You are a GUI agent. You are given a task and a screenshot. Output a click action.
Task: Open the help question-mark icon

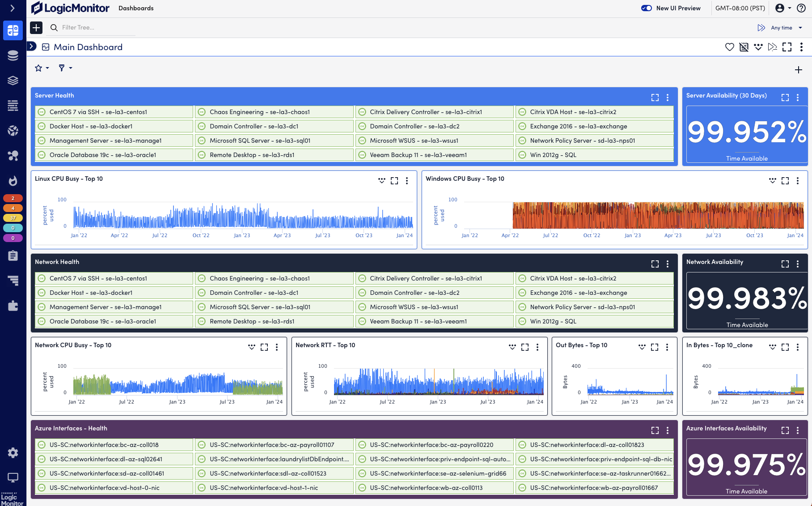tap(801, 8)
